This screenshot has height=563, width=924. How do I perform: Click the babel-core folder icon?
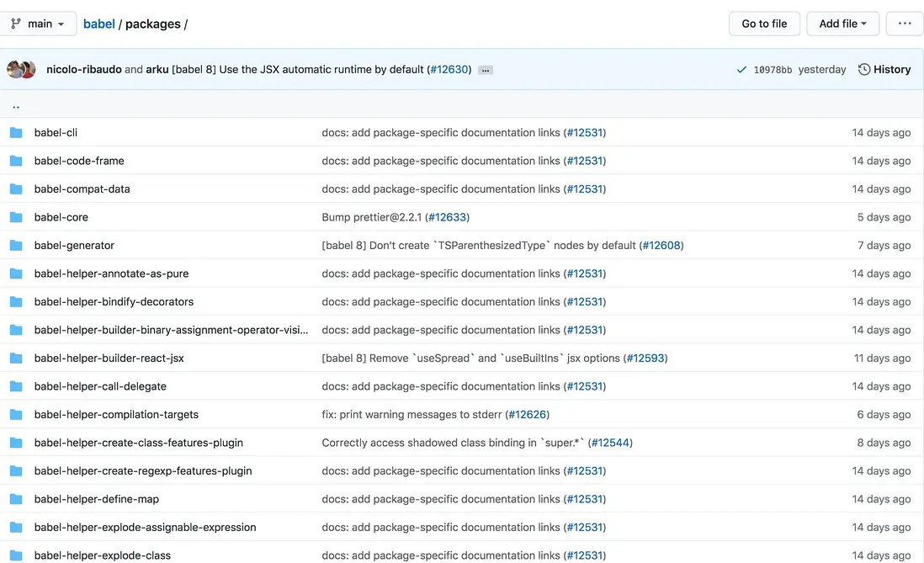coord(16,217)
